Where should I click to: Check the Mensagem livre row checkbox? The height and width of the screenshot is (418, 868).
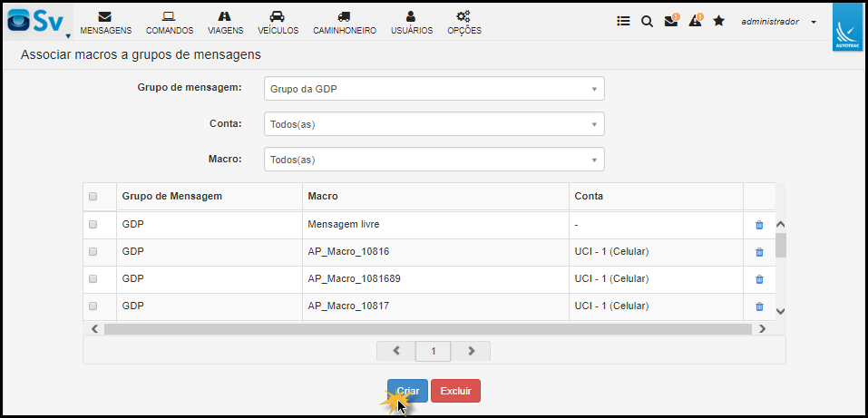93,224
